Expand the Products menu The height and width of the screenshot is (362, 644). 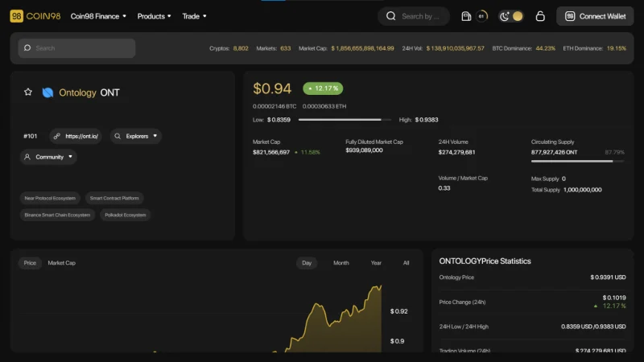click(154, 16)
